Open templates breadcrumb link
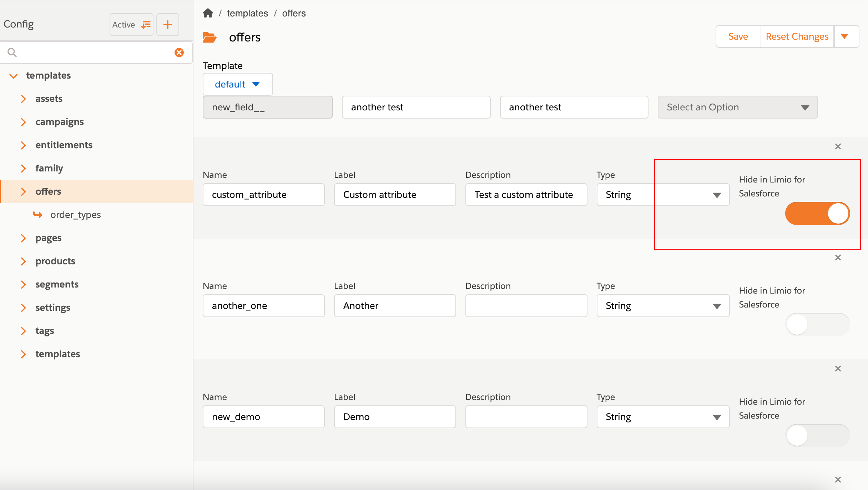Image resolution: width=868 pixels, height=490 pixels. point(247,13)
